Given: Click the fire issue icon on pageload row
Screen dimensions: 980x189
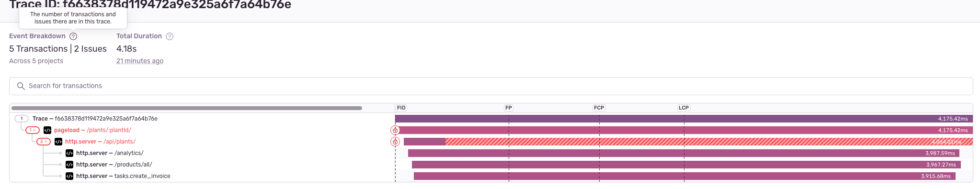Looking at the screenshot, I should [395, 130].
